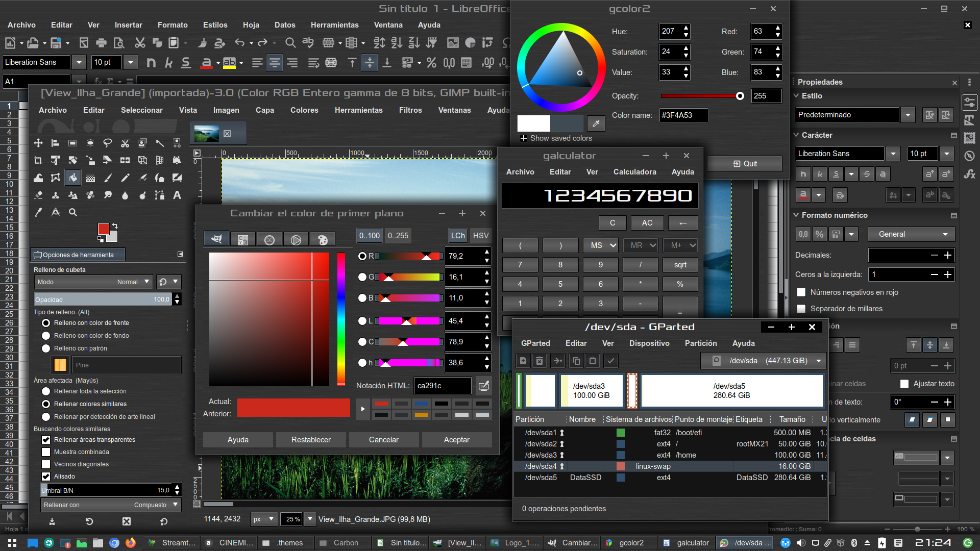
Task: Open the Rellenar con Compuesto dropdown
Action: (x=111, y=505)
